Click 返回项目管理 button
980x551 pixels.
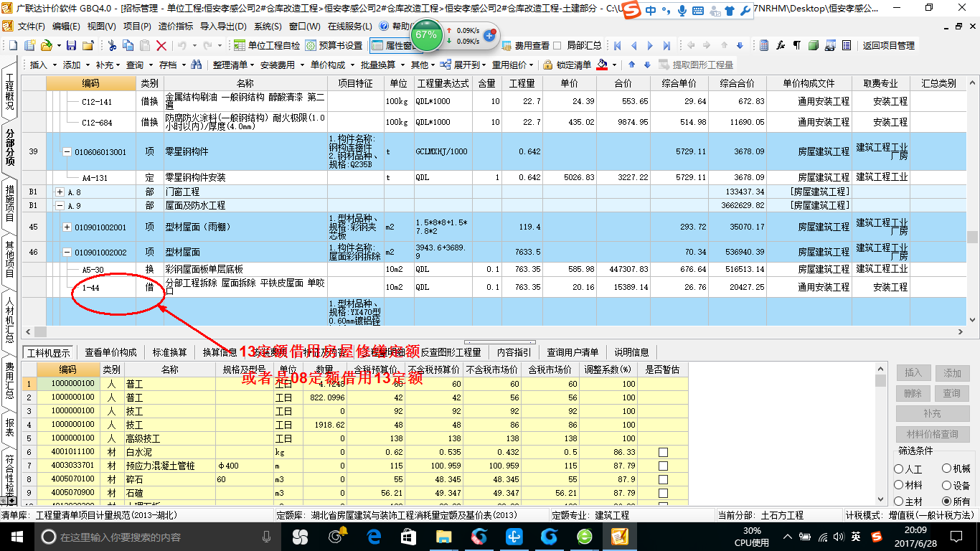[888, 45]
